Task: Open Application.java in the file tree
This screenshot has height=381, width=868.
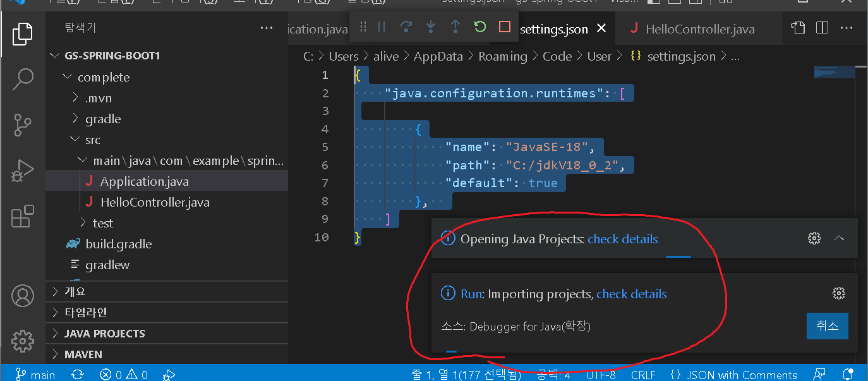Action: point(167,181)
